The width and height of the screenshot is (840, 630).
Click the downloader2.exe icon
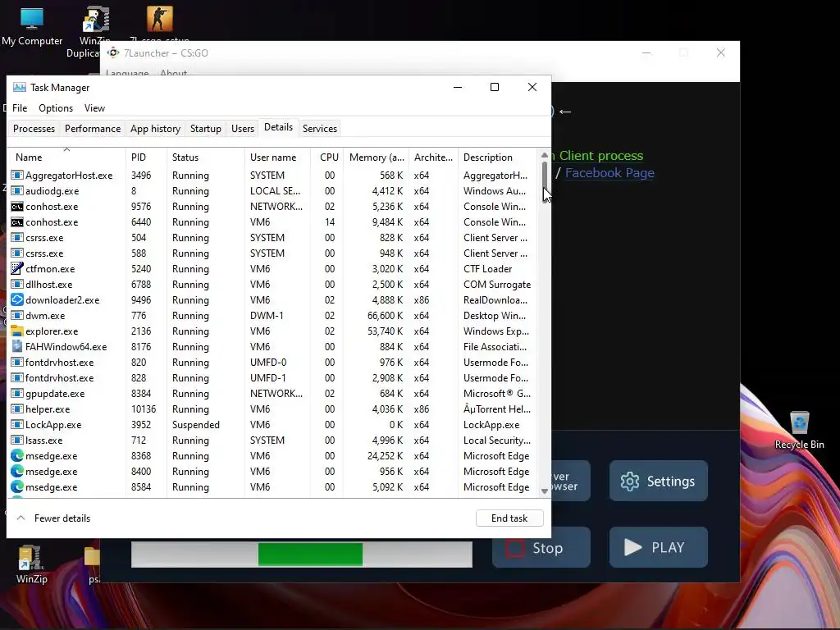[x=17, y=300]
